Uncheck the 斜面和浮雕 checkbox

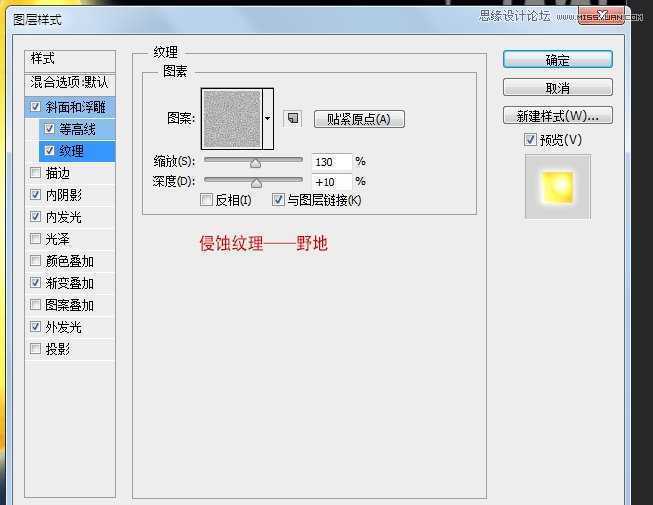click(x=35, y=107)
